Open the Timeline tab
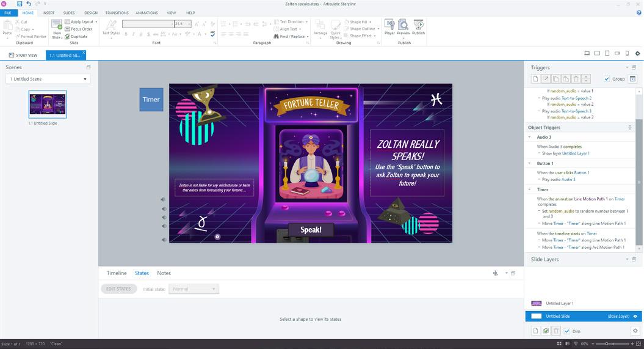Image resolution: width=644 pixels, height=349 pixels. point(117,273)
